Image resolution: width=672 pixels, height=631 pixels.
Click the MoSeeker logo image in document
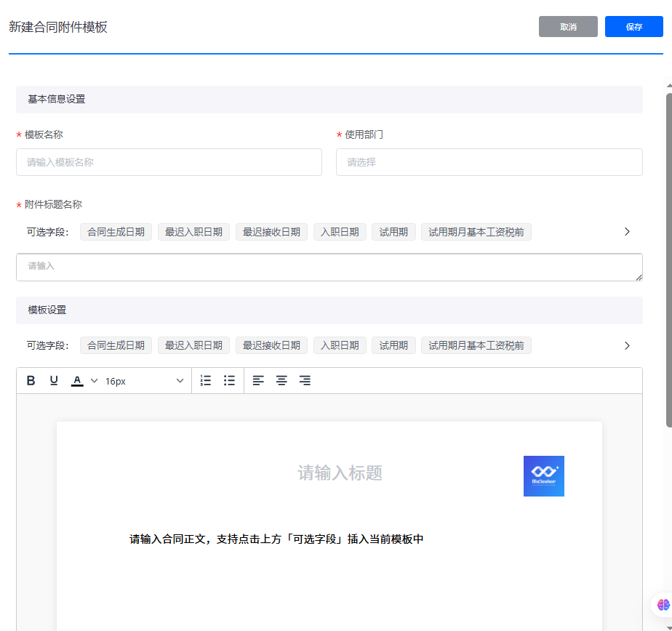point(543,476)
